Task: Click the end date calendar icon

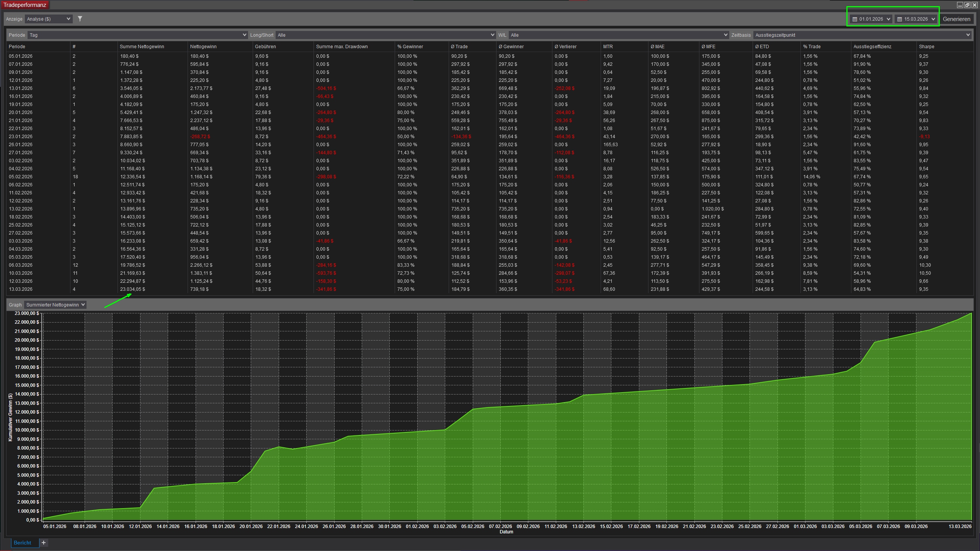Action: 900,19
